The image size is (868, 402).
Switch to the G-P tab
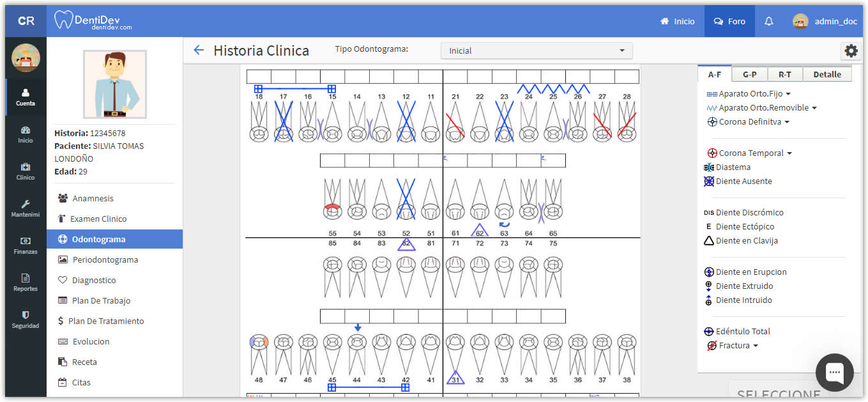click(x=749, y=75)
